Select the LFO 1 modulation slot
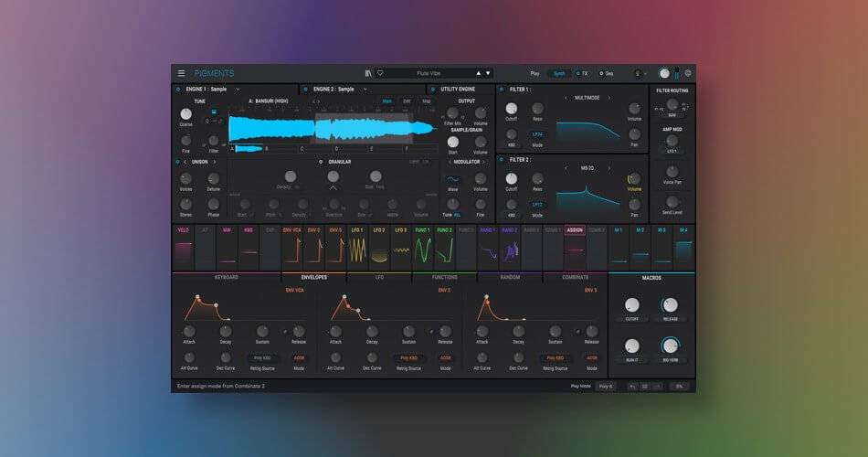868x457 pixels. tap(357, 248)
